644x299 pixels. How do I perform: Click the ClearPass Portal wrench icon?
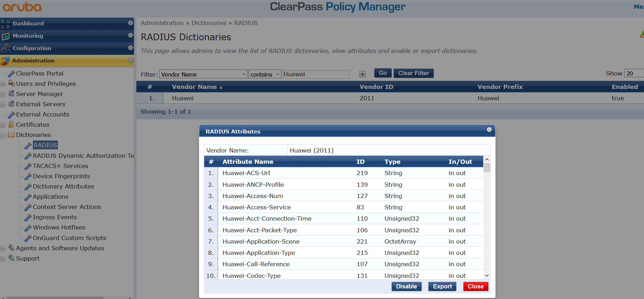point(11,73)
